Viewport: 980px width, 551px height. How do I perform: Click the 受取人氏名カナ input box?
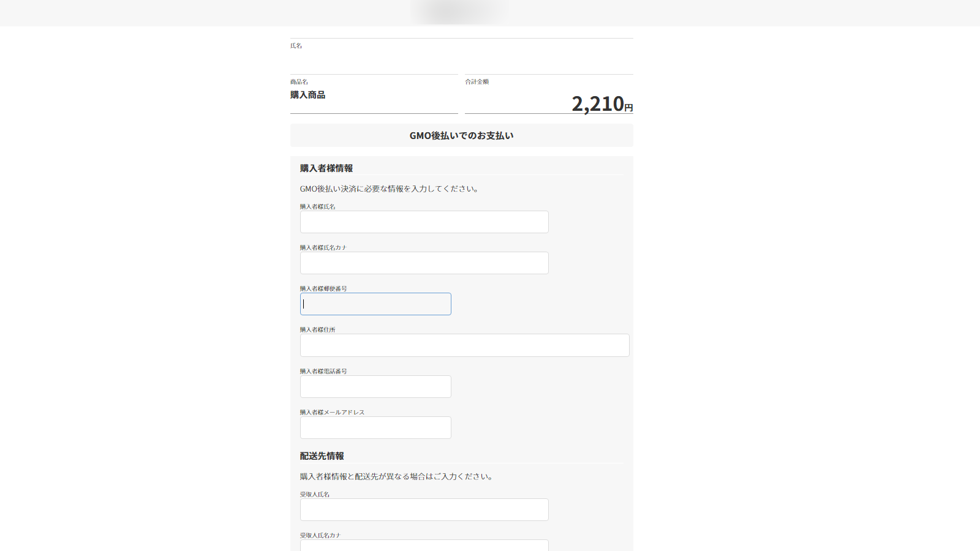click(424, 545)
